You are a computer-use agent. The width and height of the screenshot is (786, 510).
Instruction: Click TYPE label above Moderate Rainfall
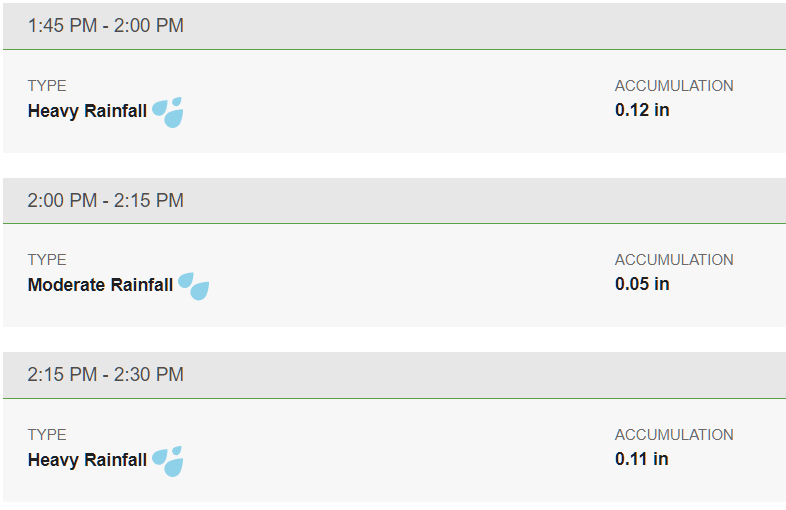coord(47,260)
